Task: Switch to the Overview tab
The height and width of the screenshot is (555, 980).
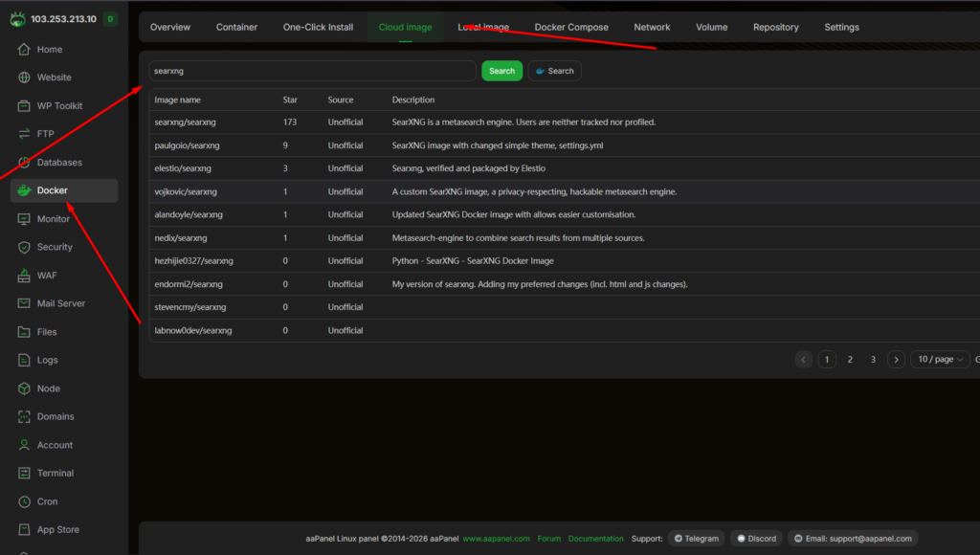Action: point(170,27)
